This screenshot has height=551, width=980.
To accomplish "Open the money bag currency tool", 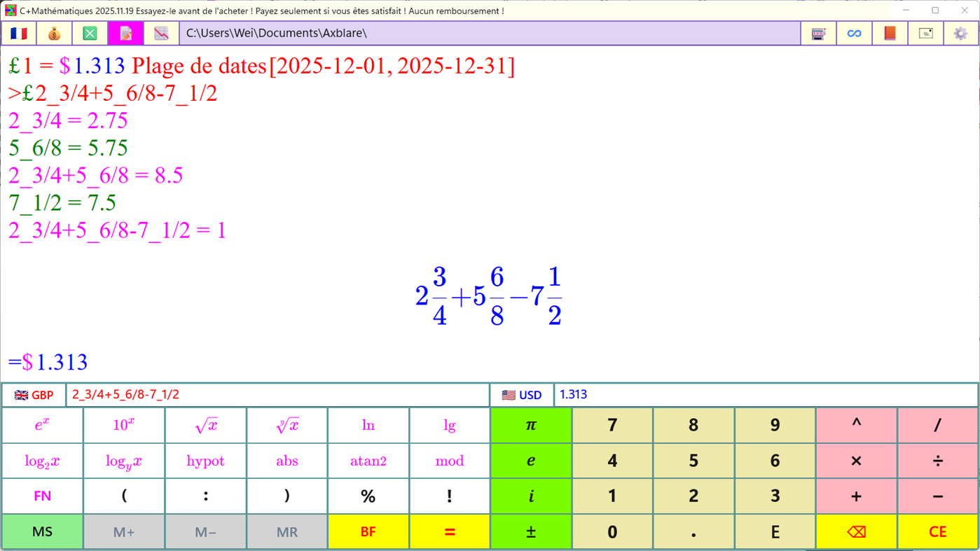I will tap(54, 33).
